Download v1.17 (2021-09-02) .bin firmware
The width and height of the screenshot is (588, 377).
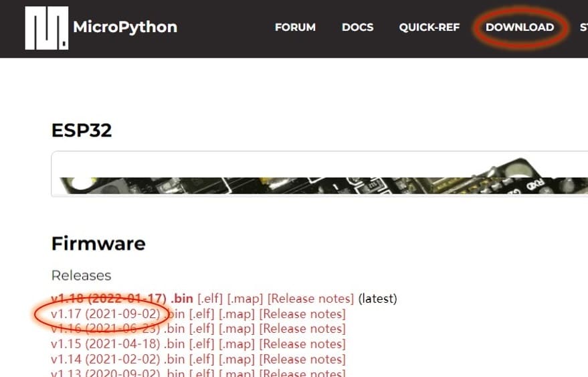[x=118, y=314]
